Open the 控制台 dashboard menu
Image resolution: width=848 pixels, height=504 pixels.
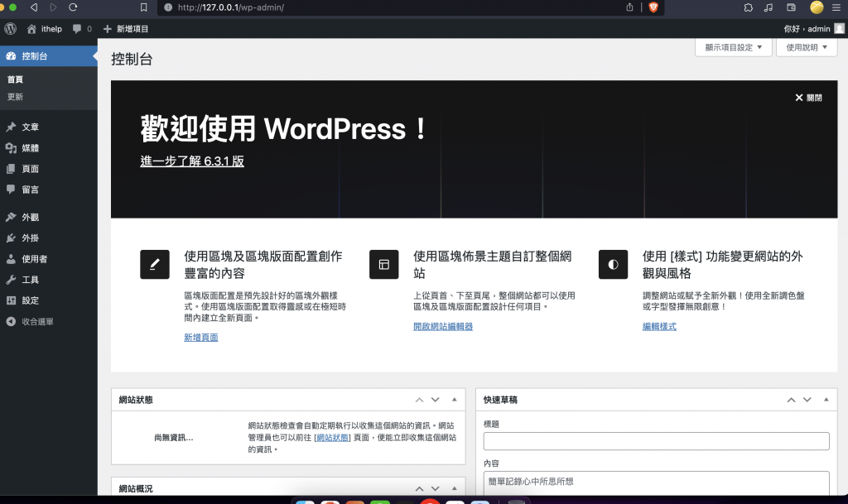(49, 56)
